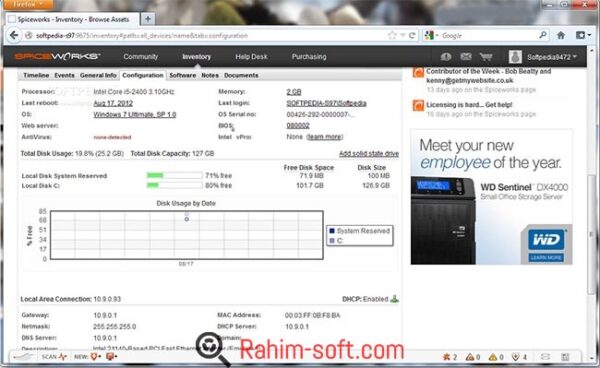The image size is (600, 368).
Task: Click the shield counter showing 4
Action: coord(519,357)
